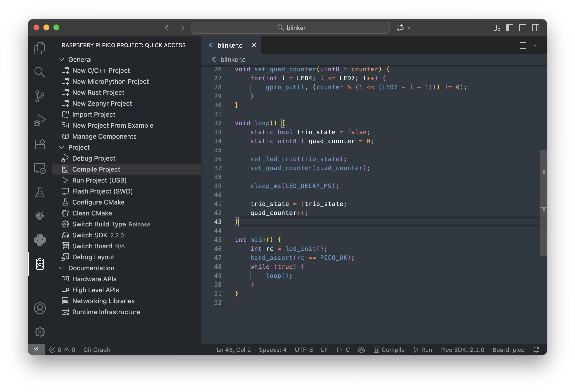Viewport: 575px width, 392px height.
Task: Click the blinker search field
Action: pyautogui.click(x=290, y=28)
